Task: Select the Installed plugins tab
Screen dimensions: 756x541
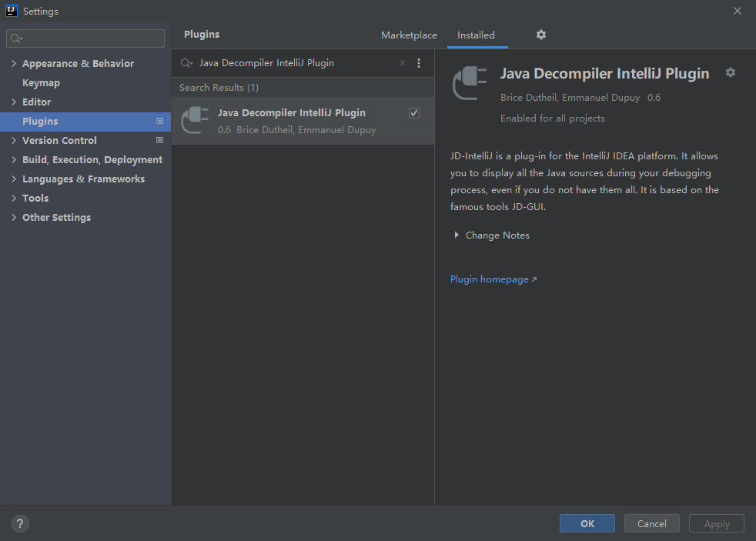Action: click(476, 35)
